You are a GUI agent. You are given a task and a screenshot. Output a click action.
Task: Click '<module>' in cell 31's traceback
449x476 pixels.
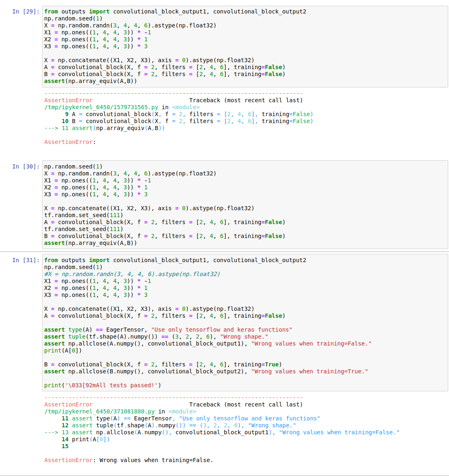pos(182,411)
